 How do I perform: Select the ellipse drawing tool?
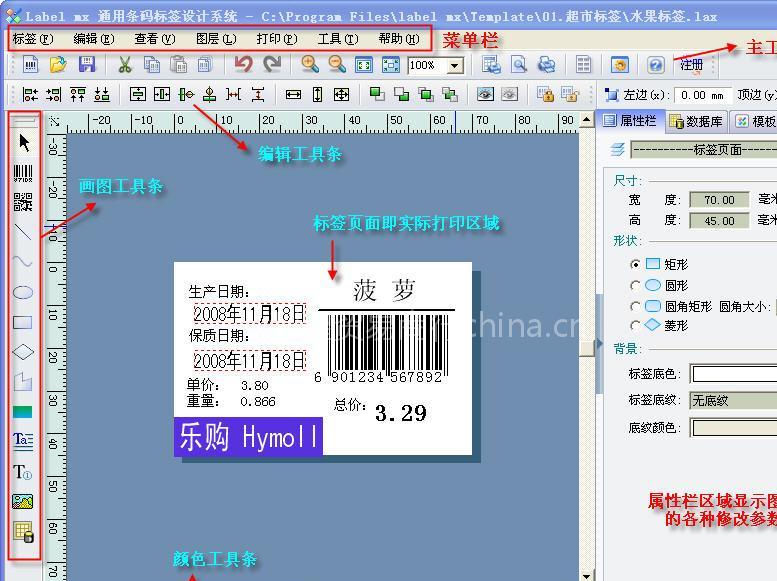click(23, 292)
